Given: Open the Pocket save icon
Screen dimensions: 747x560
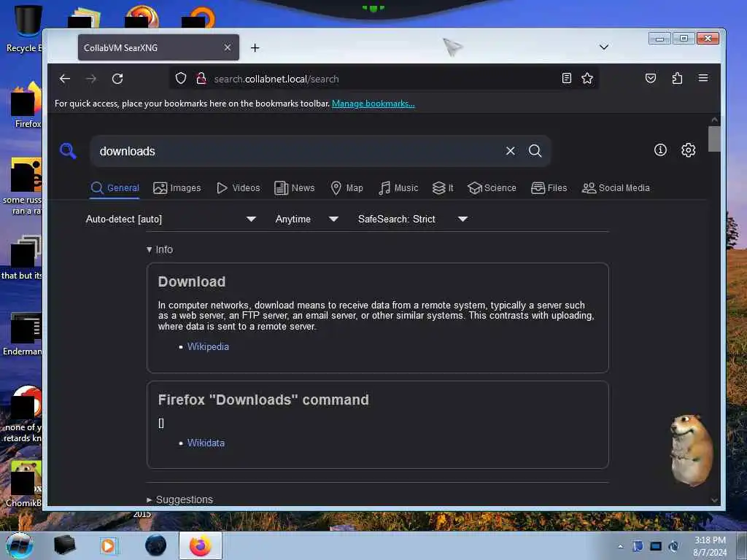Looking at the screenshot, I should click(x=650, y=78).
